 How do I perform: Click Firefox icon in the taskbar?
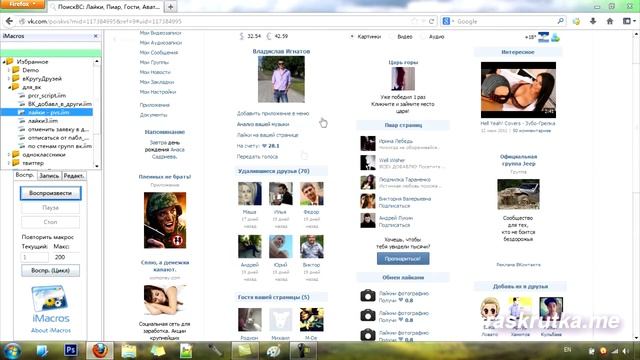pos(100,350)
